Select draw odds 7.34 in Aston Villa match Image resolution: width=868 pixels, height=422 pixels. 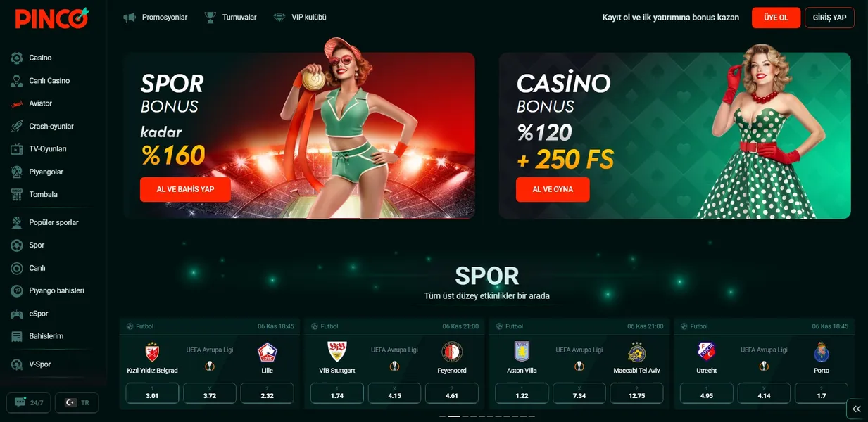click(579, 393)
